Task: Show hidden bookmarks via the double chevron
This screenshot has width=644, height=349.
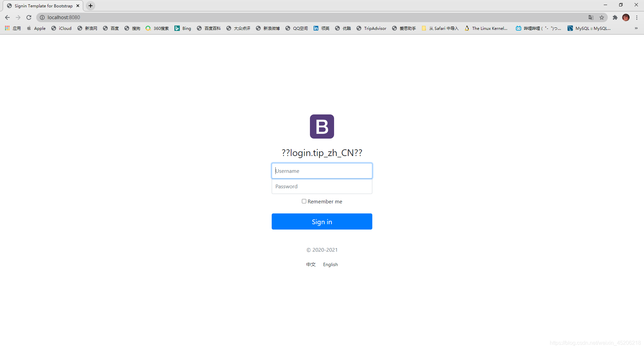Action: [636, 28]
